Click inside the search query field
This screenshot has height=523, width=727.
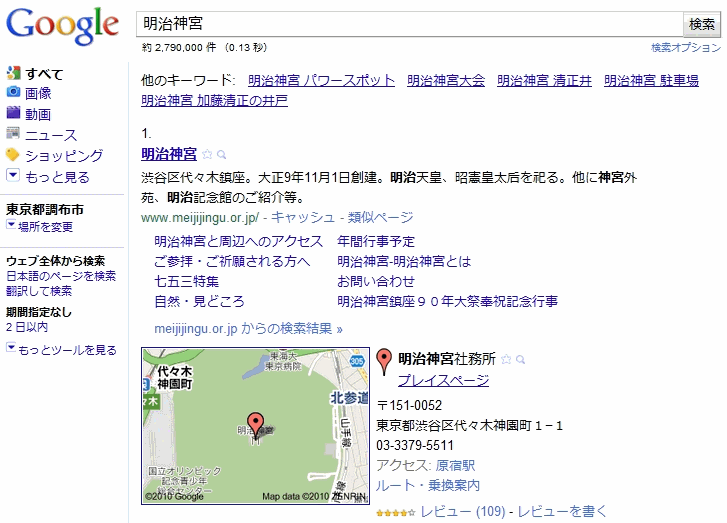410,24
